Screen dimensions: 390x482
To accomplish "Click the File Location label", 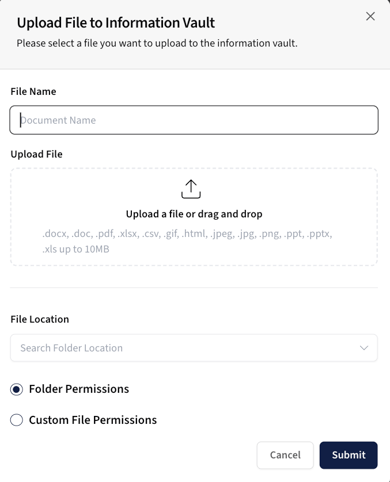I will click(40, 319).
